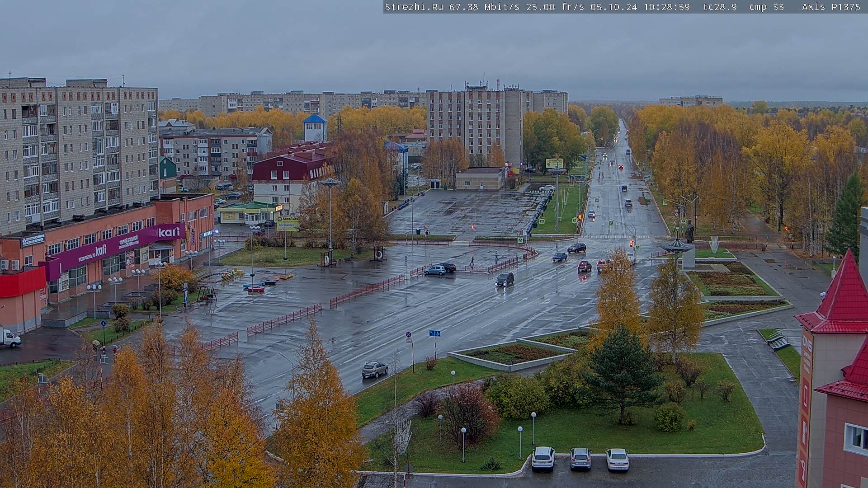Select the "tc28.9" overlay value

[720, 7]
